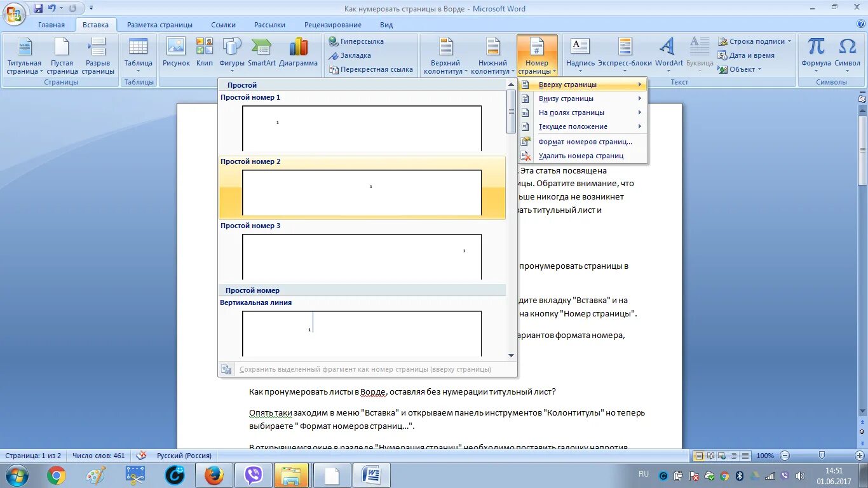The height and width of the screenshot is (488, 868).
Task: Switch to Print Layout view button
Action: point(699,456)
